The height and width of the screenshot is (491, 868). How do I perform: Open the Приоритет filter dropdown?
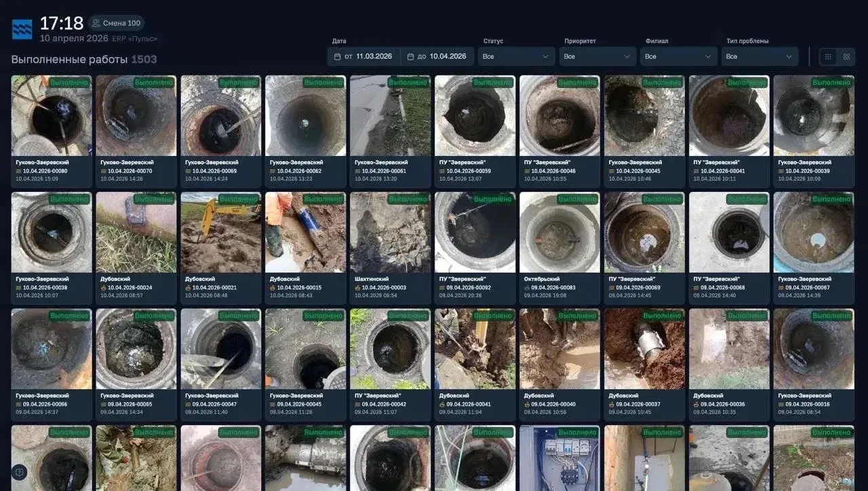[597, 56]
